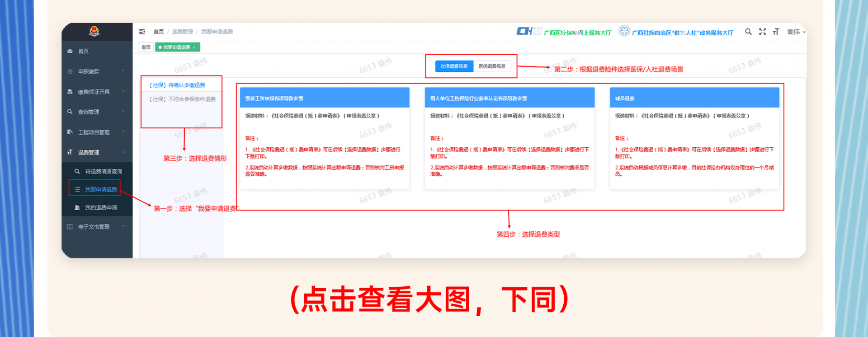Expand the 电子文书管理 menu chevron
The height and width of the screenshot is (337, 868).
pos(123,226)
